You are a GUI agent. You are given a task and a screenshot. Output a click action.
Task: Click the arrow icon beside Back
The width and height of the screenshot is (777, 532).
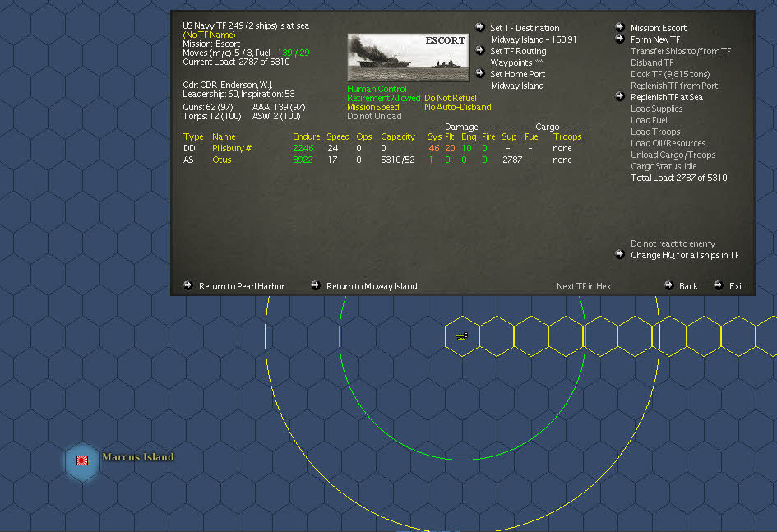[x=668, y=285]
